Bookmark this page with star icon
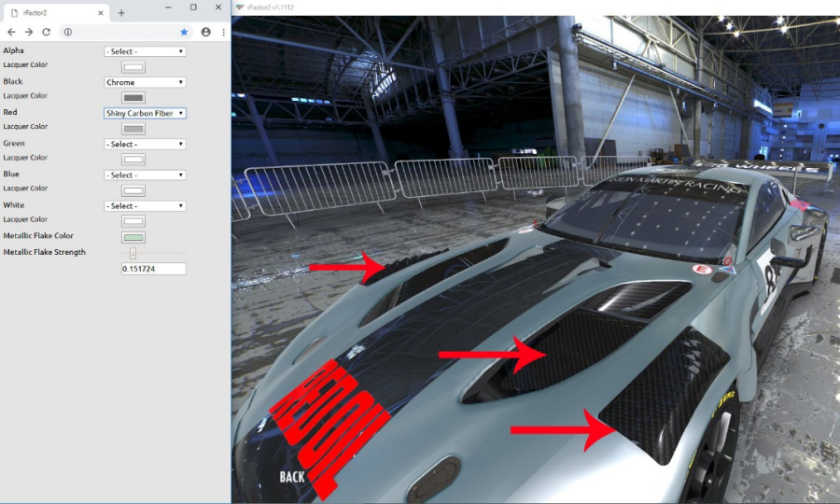840x504 pixels. (184, 32)
